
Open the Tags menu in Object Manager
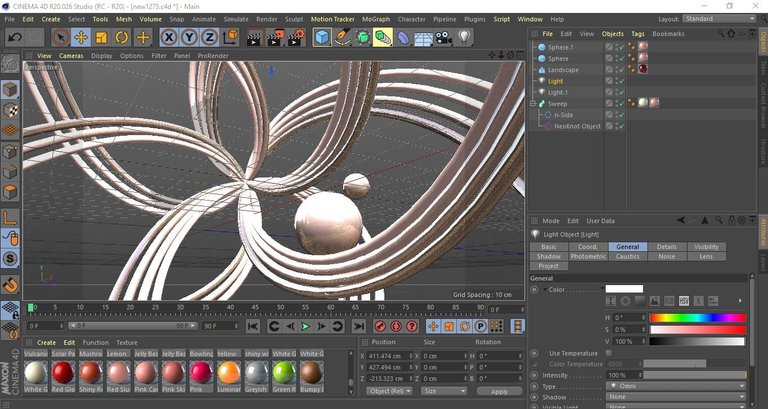click(638, 34)
